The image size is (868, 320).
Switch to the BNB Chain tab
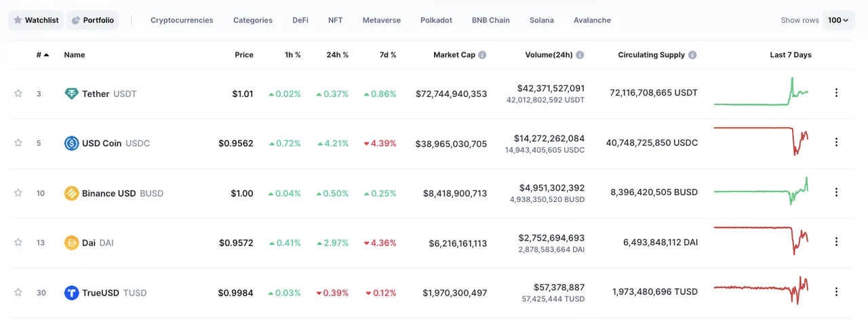click(x=491, y=20)
